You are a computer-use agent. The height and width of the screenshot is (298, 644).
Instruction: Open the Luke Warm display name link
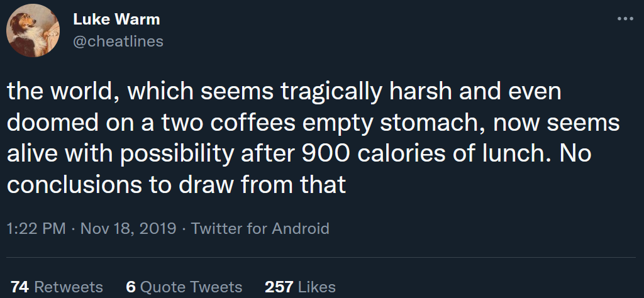tap(116, 19)
